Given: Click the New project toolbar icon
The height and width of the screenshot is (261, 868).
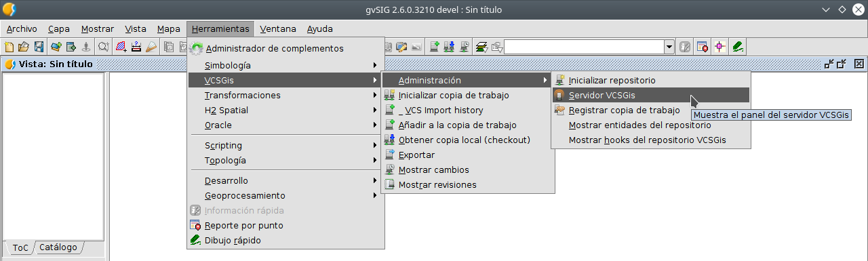Looking at the screenshot, I should coord(9,47).
